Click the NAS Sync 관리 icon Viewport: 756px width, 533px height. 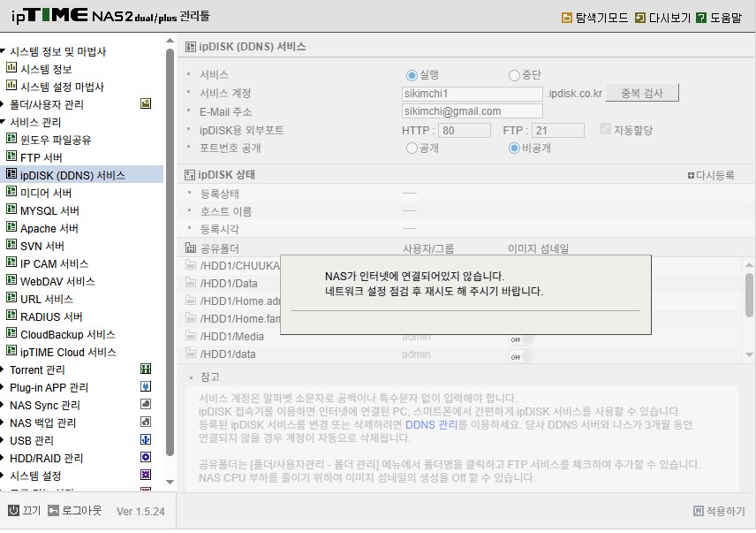[x=146, y=405]
